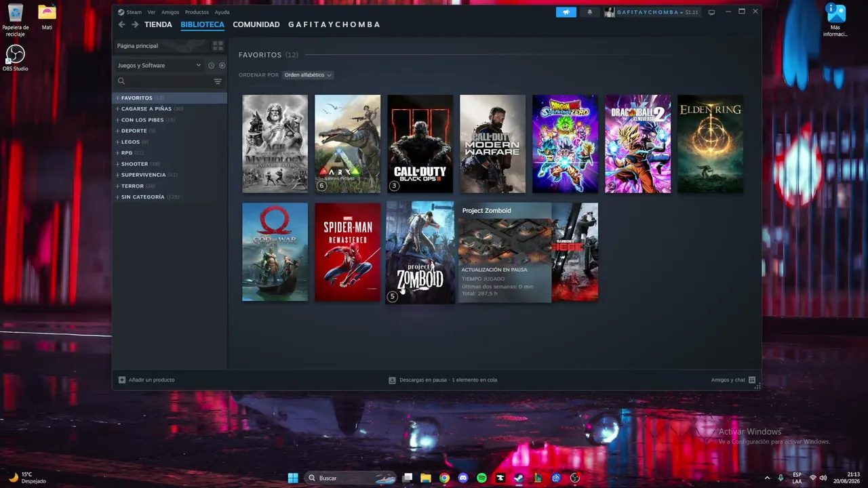
Task: Sort library by recent activity clock icon
Action: (x=211, y=66)
